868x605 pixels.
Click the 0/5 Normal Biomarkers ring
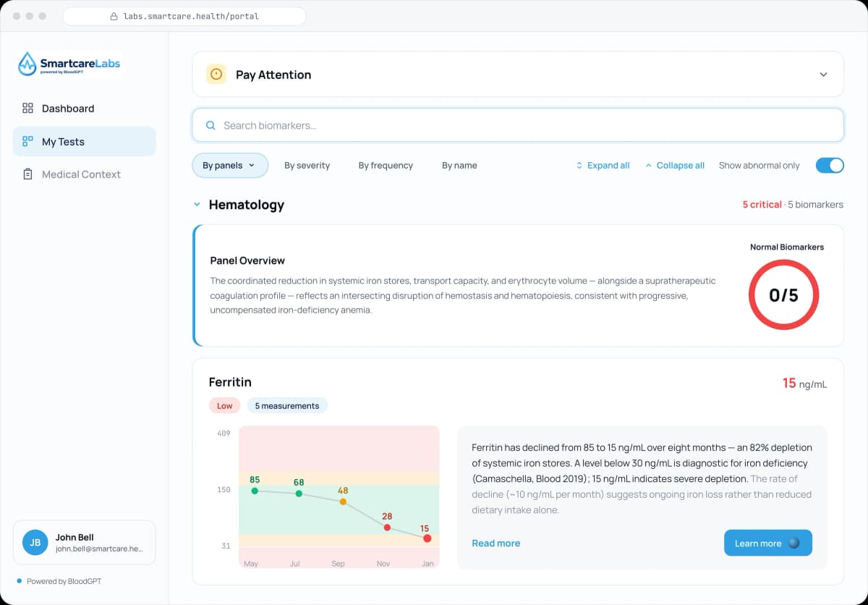coord(783,295)
